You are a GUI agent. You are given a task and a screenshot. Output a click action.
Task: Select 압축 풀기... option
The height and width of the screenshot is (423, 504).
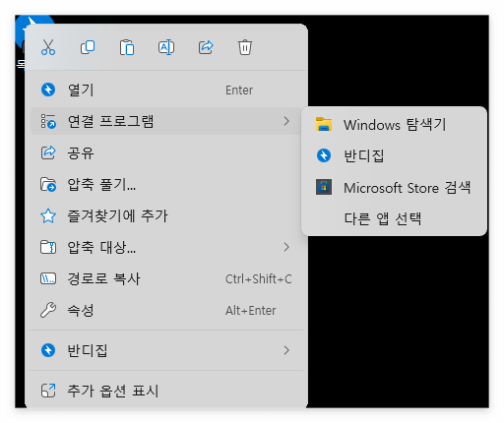(x=166, y=184)
